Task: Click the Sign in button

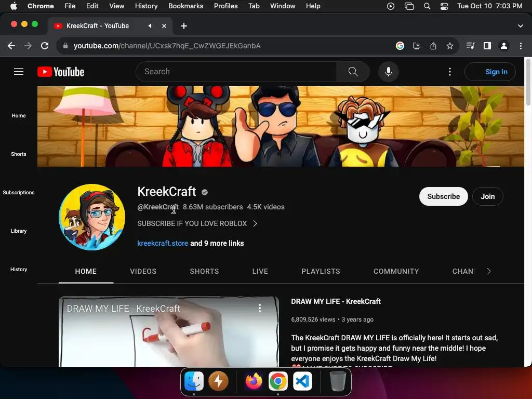Action: click(490, 72)
